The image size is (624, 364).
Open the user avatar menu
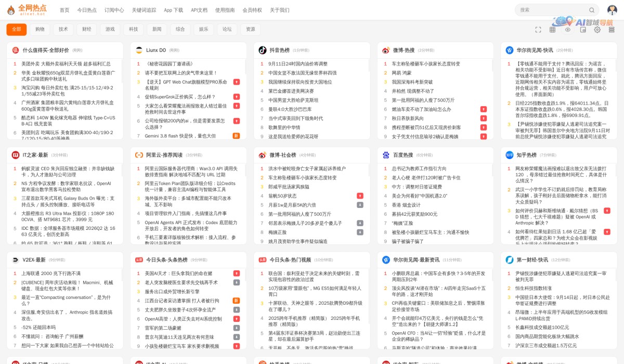(x=612, y=10)
